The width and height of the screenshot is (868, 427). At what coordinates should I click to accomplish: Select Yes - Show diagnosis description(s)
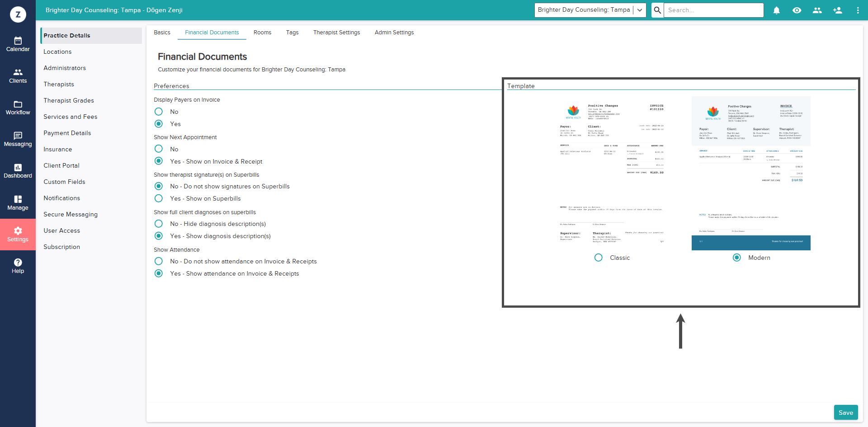[159, 236]
